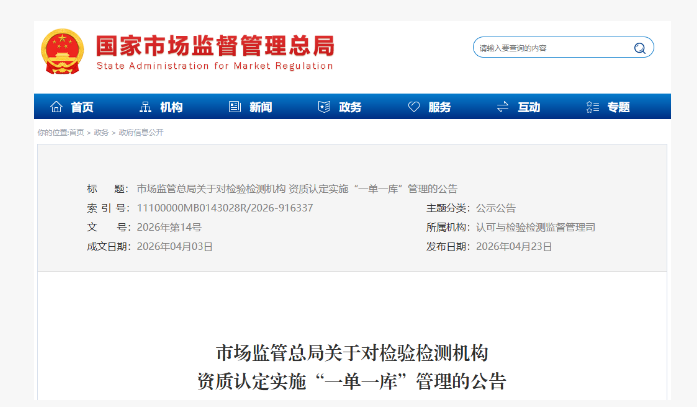Click 首页 in the breadcrumb trail

coord(76,132)
